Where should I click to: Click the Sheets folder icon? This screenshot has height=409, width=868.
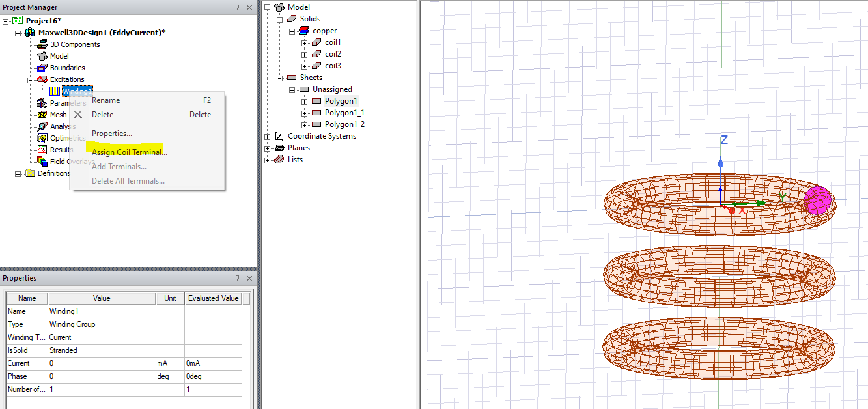pos(292,78)
